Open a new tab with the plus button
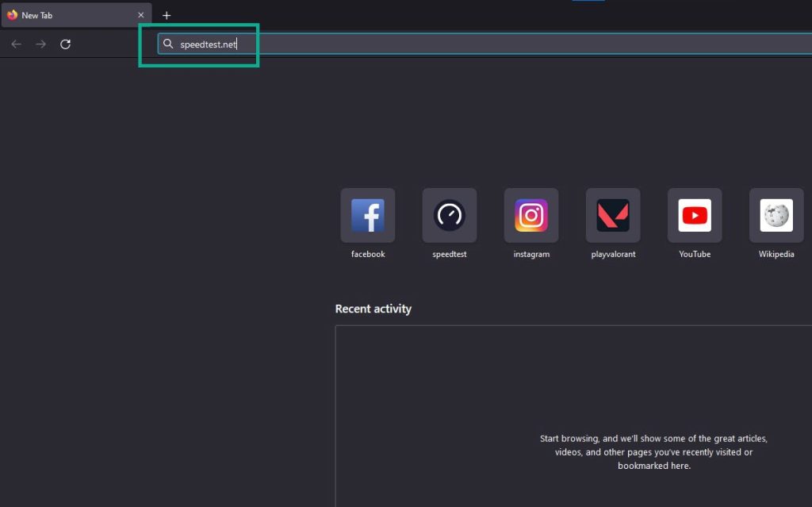Image resolution: width=812 pixels, height=507 pixels. pos(167,15)
